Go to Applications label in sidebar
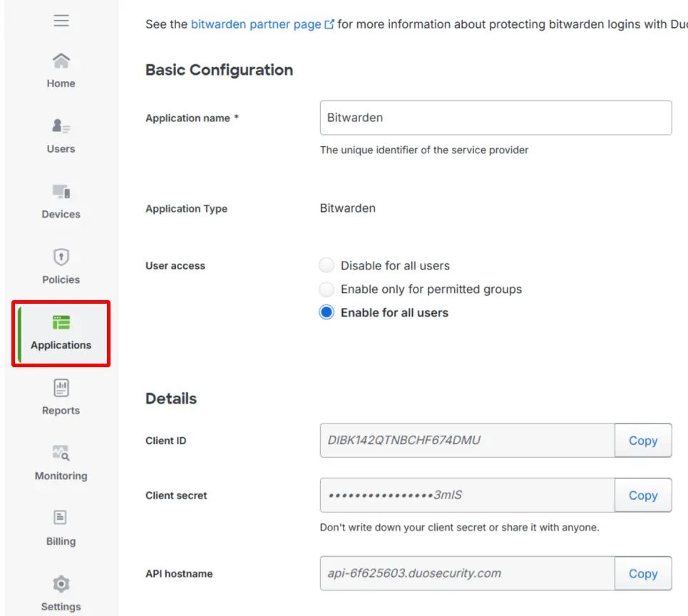 (61, 345)
